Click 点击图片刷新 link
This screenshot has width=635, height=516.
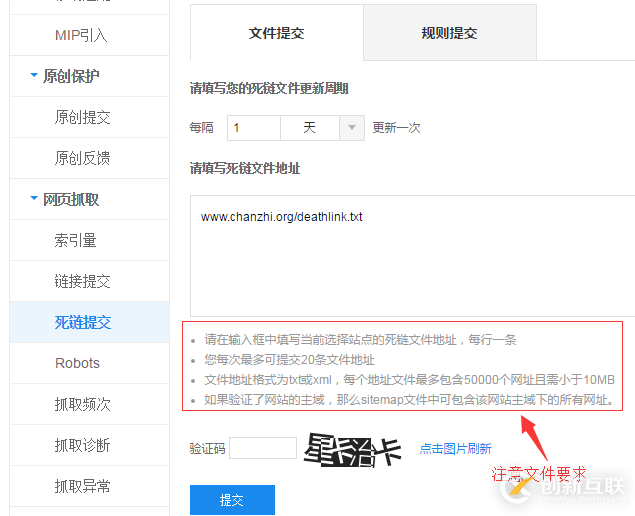(x=455, y=448)
